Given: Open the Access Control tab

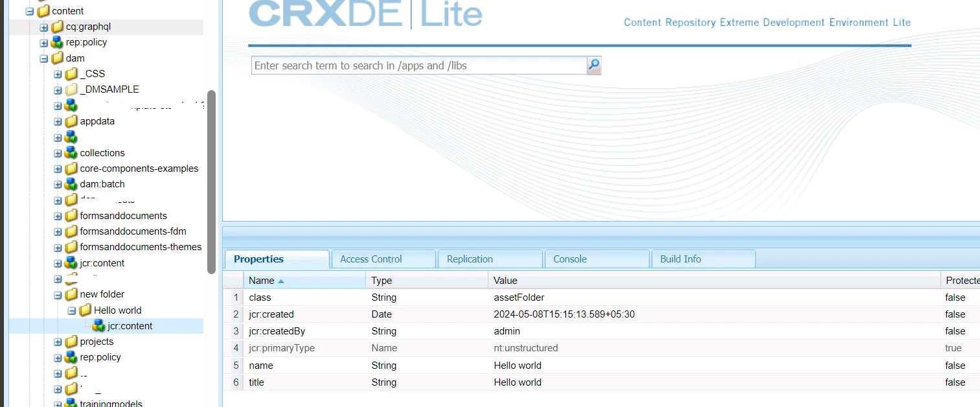Looking at the screenshot, I should 383,259.
